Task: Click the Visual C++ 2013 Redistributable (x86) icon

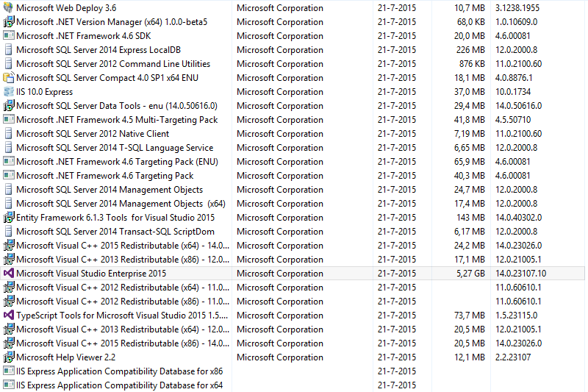Action: click(9, 259)
